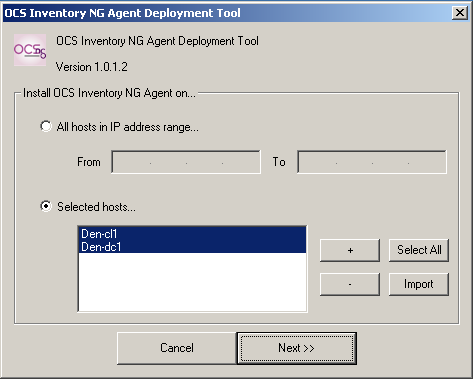Select host Den-dc1 in list
Image resolution: width=473 pixels, height=379 pixels.
click(x=192, y=247)
